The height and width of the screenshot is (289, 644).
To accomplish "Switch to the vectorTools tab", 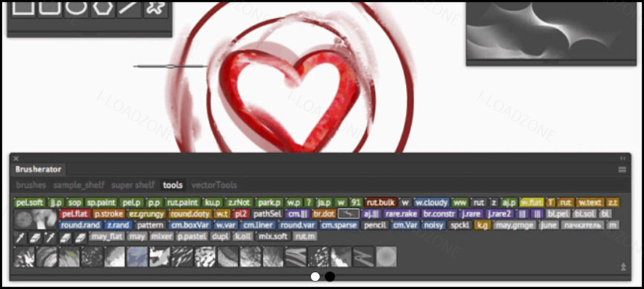I will click(x=214, y=185).
